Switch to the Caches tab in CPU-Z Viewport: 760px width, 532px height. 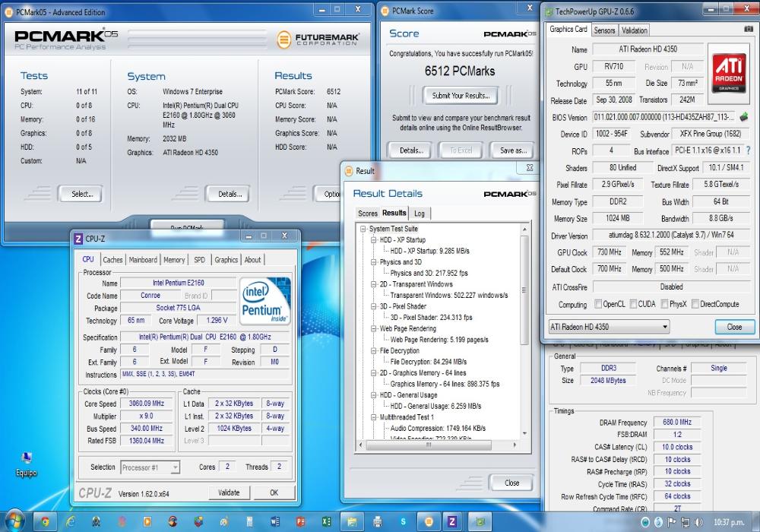pos(112,260)
